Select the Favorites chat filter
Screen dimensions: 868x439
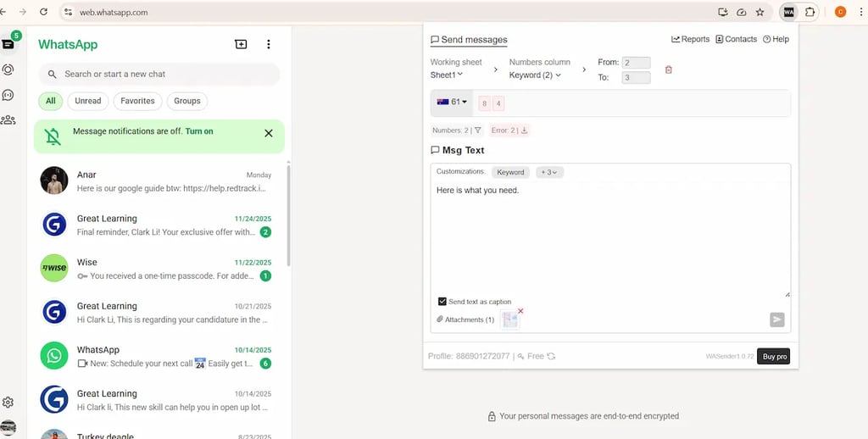pos(137,101)
